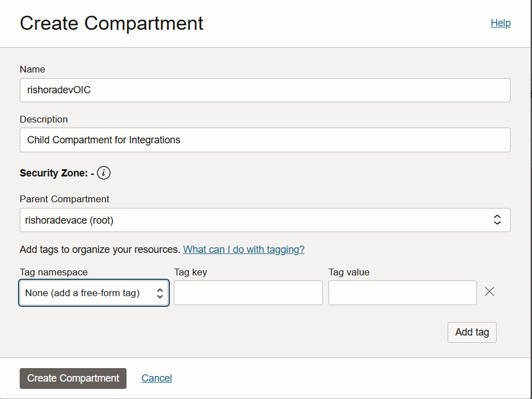Open 'What can I do with tagging?' link
Image resolution: width=532 pixels, height=399 pixels.
tap(244, 250)
